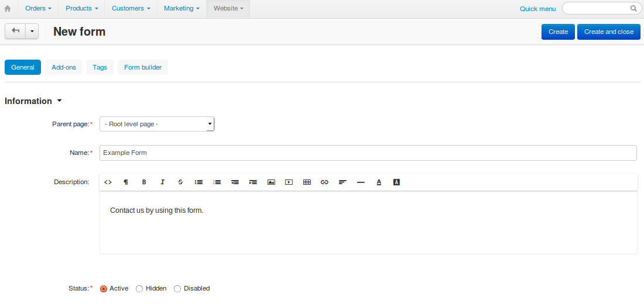Click the search magnifier icon
Screen dimensions: 644x304
pos(633,8)
